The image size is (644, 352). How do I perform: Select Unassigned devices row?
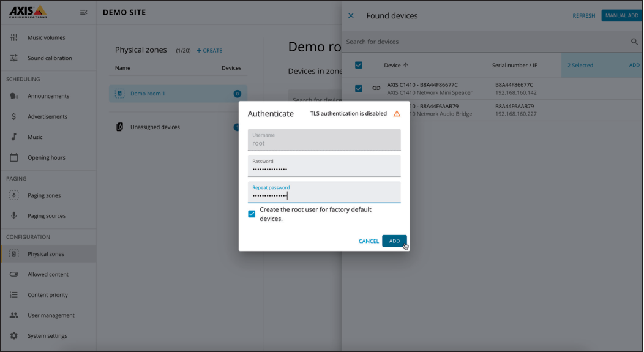[178, 127]
